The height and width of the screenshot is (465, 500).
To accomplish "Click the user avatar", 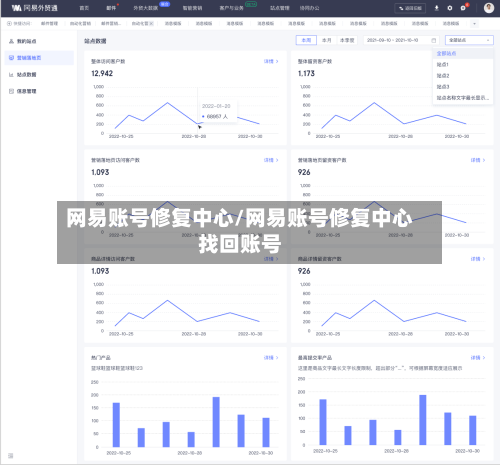I will point(489,8).
